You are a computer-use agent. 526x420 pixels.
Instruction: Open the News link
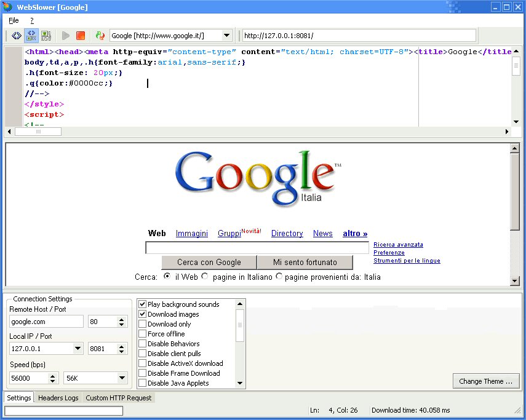[323, 233]
